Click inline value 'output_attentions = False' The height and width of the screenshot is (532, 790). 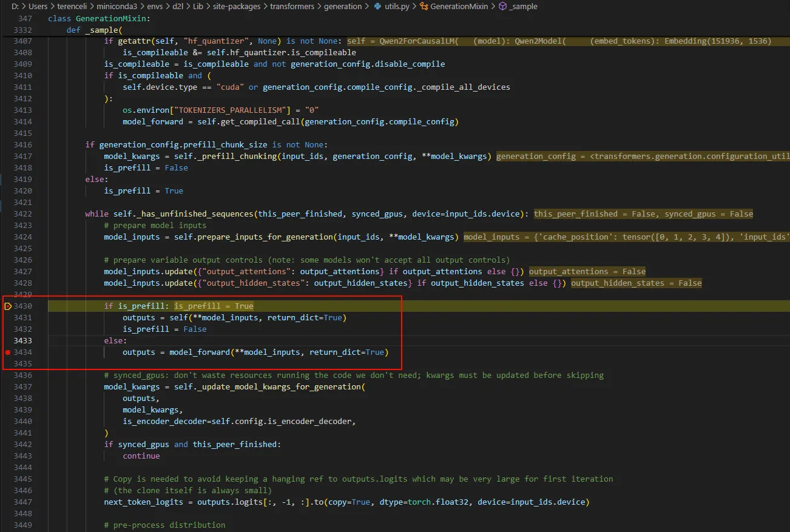point(587,272)
